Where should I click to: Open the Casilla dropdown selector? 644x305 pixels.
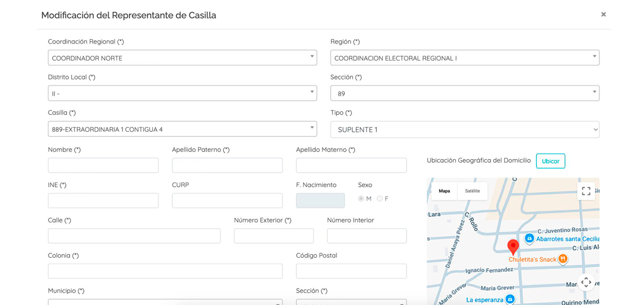pos(182,130)
